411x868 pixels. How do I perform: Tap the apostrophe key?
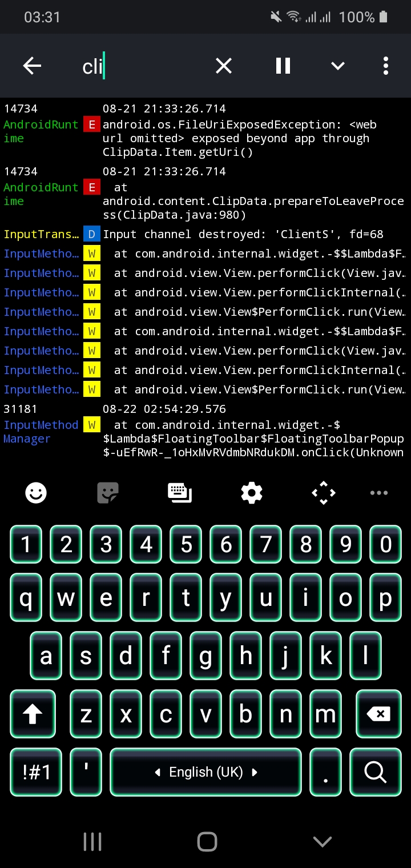pos(86,772)
